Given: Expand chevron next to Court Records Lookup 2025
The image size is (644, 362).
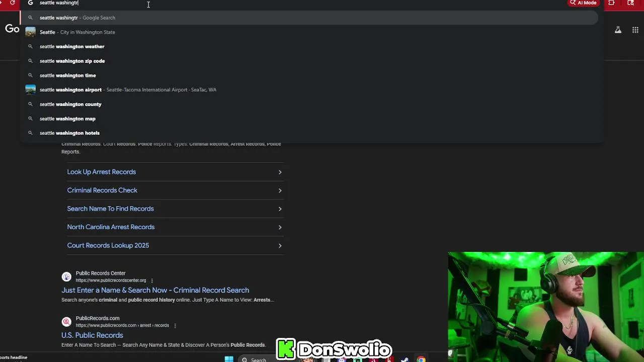Looking at the screenshot, I should (280, 245).
